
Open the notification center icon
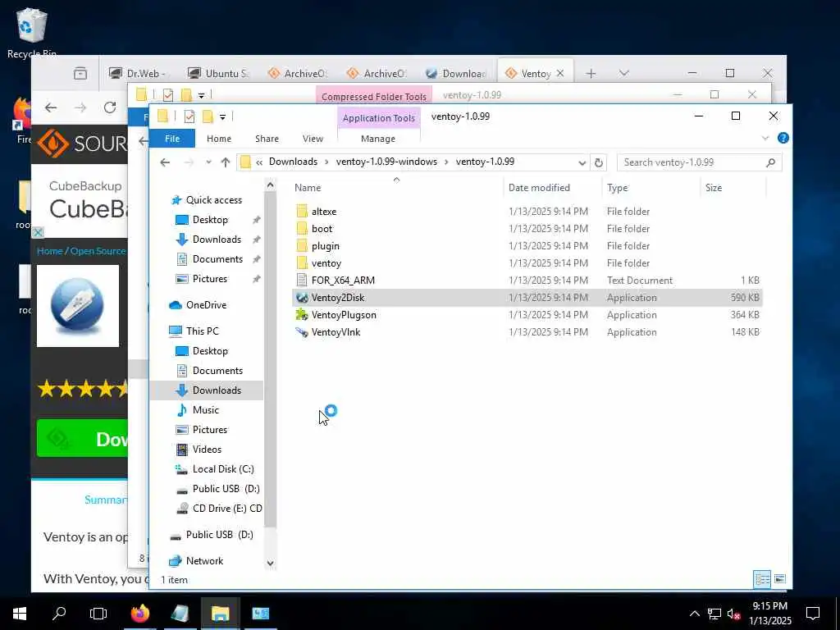coord(813,614)
